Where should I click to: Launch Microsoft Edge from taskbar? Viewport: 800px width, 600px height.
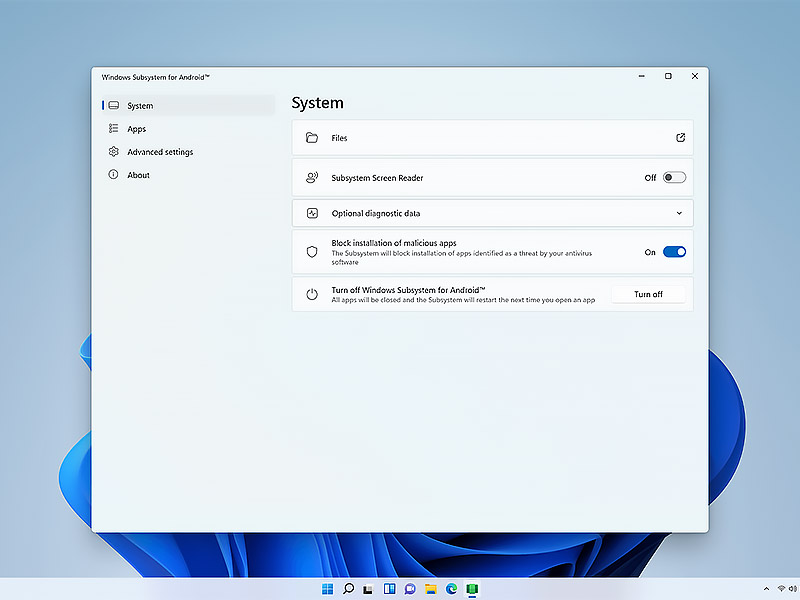(452, 589)
